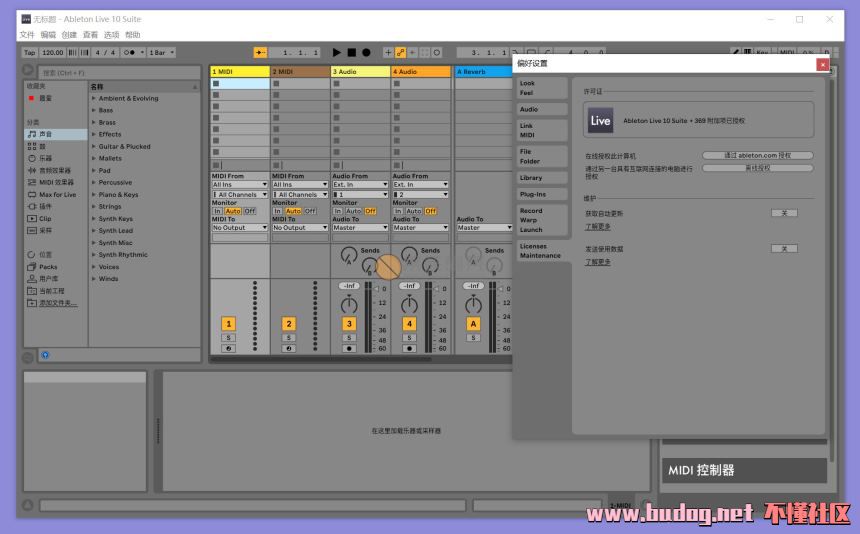Open the 创建 menu
The width and height of the screenshot is (860, 534).
point(69,35)
